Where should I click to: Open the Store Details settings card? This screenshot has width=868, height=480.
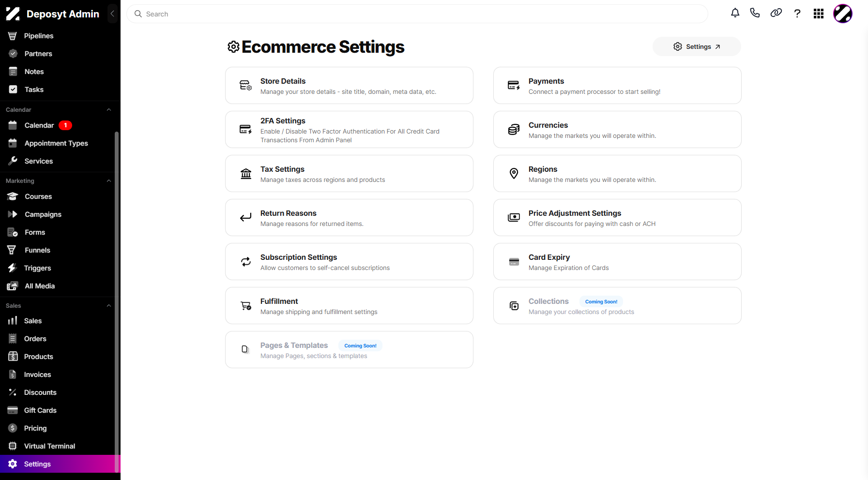349,86
